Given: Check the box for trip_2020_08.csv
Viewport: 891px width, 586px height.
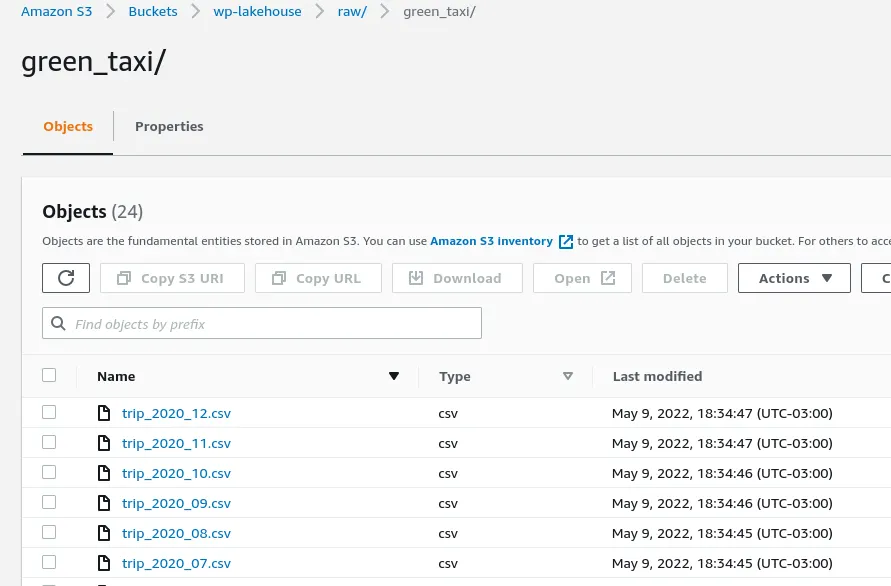Looking at the screenshot, I should click(x=49, y=532).
